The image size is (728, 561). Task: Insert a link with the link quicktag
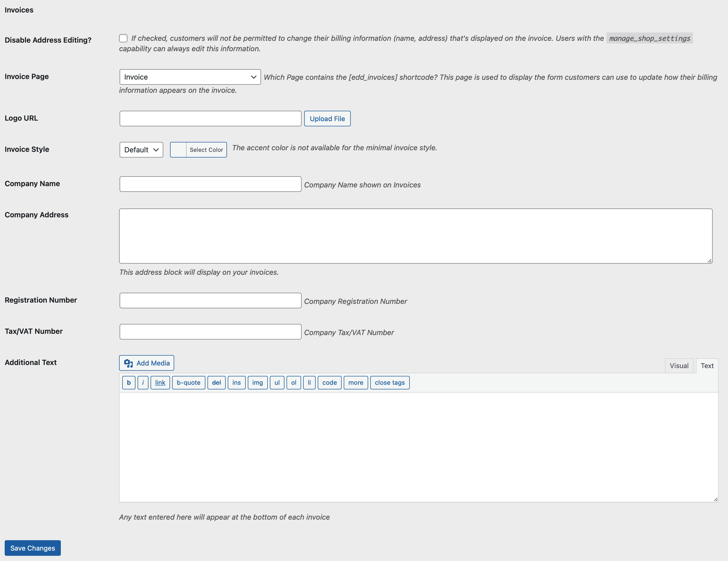[160, 383]
